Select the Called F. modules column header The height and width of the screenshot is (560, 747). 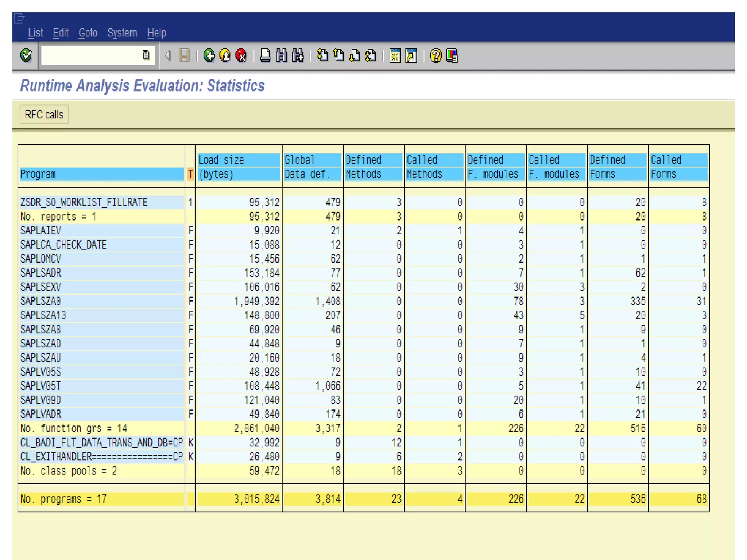click(x=557, y=167)
